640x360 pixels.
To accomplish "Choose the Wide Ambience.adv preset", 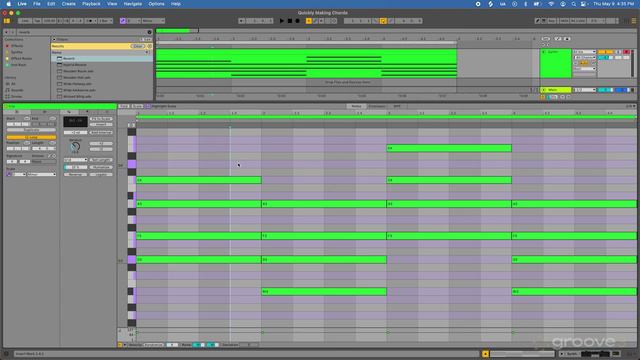I will pyautogui.click(x=102, y=90).
